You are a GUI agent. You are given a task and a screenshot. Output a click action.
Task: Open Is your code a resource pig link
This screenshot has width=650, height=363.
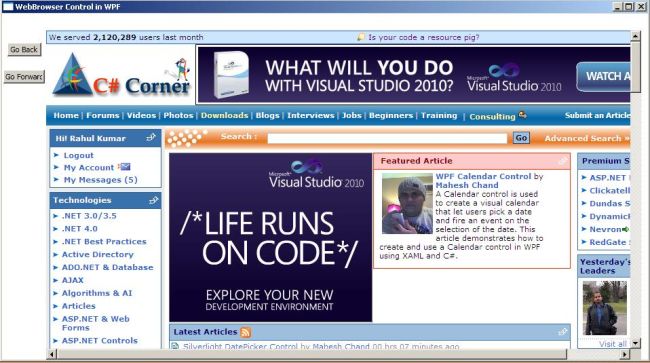(x=424, y=37)
